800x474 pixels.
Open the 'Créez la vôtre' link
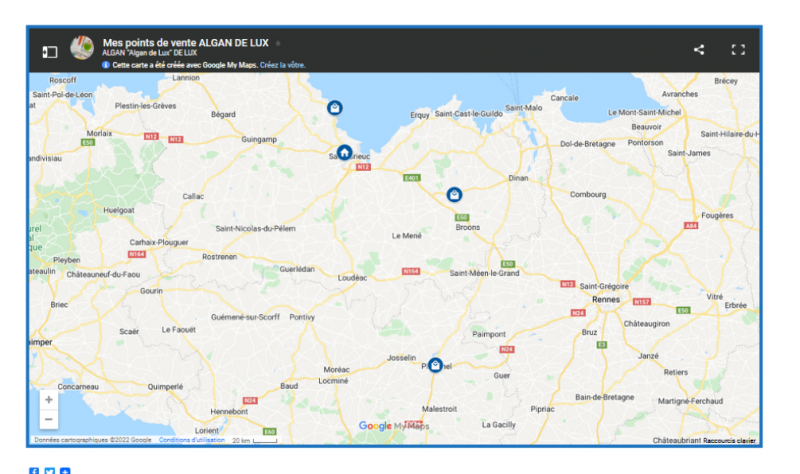click(282, 65)
